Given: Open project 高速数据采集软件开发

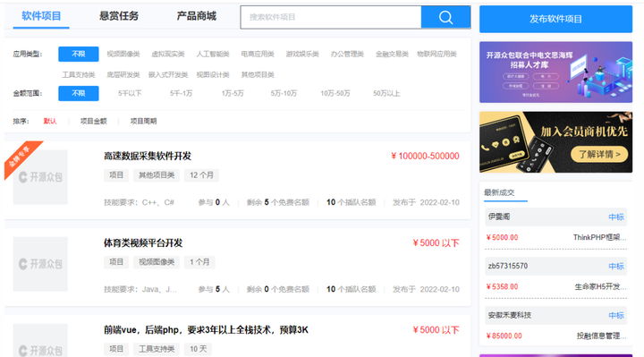Looking at the screenshot, I should (148, 156).
